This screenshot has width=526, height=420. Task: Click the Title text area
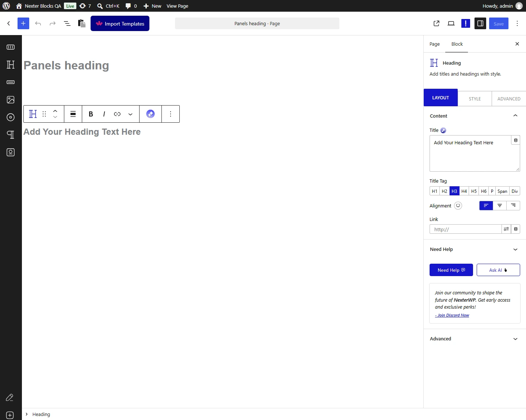click(x=475, y=153)
